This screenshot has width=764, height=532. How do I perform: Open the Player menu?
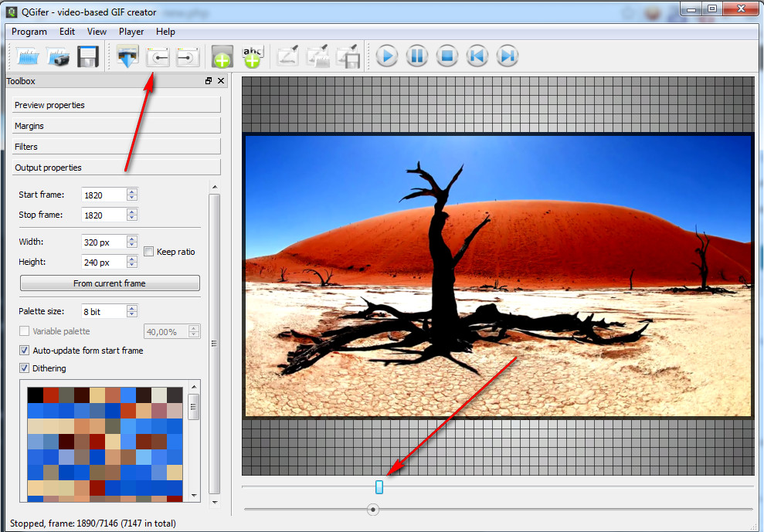pyautogui.click(x=131, y=32)
